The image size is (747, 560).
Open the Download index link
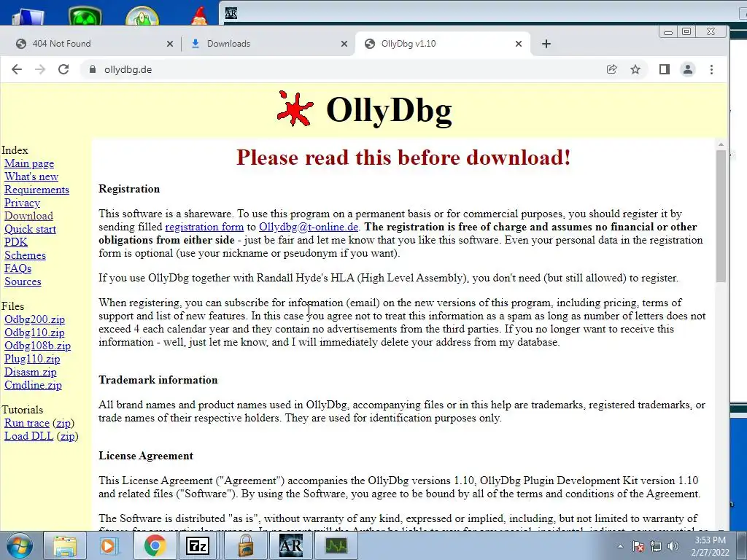coord(28,216)
